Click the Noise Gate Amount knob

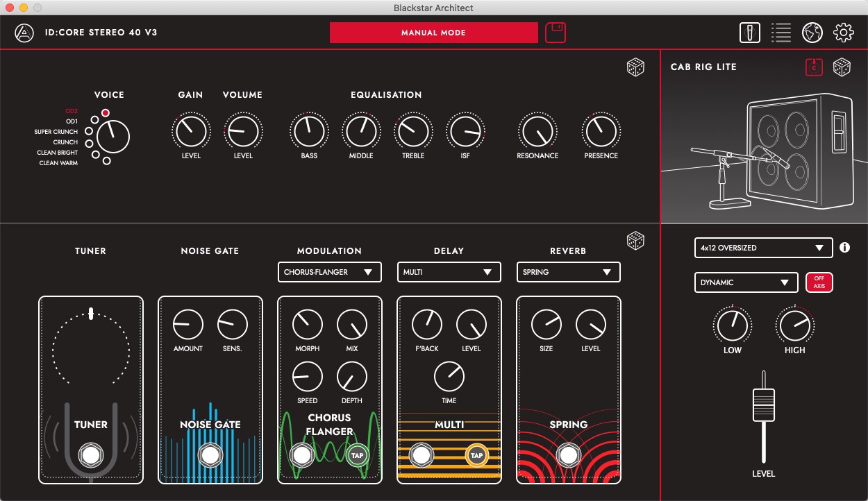click(x=188, y=324)
